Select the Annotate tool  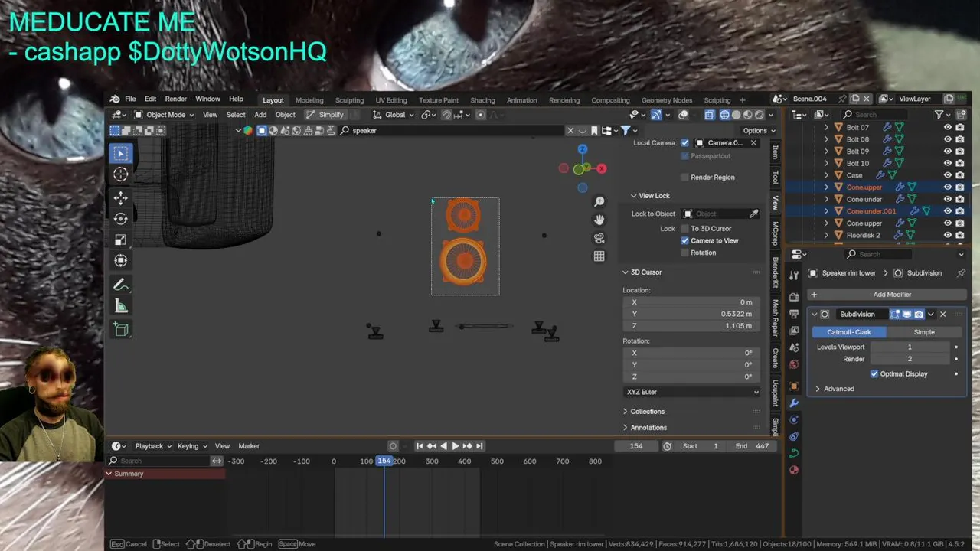[120, 285]
